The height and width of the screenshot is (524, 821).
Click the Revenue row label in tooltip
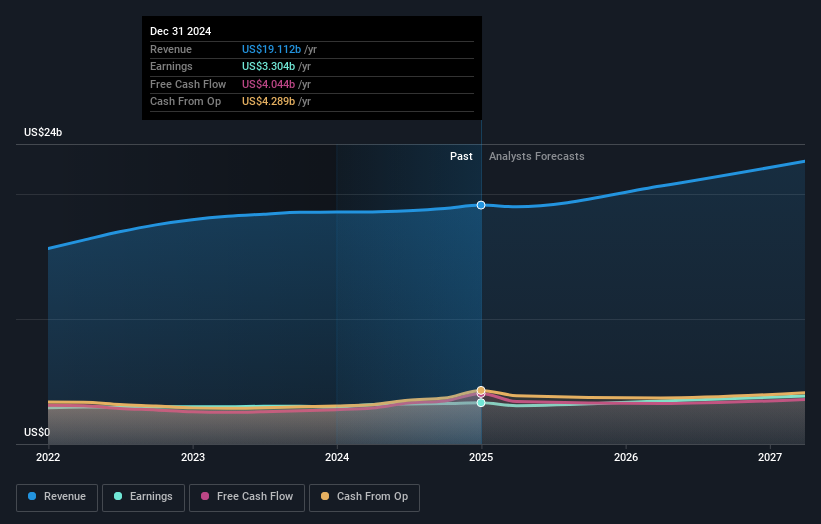[171, 49]
